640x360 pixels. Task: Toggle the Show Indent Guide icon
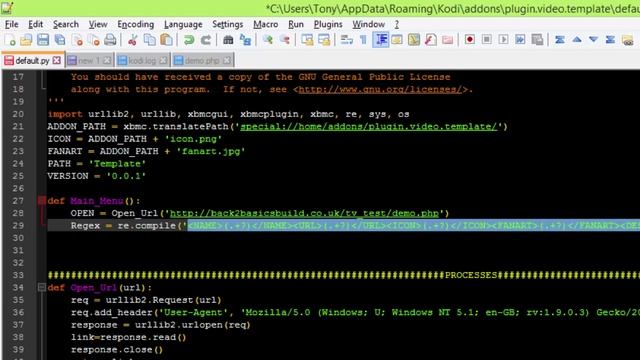(380, 40)
